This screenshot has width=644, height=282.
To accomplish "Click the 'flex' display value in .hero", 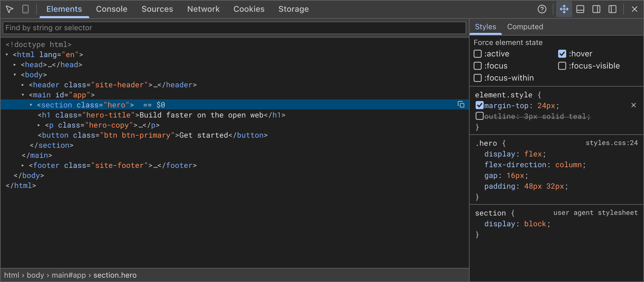I will 533,154.
